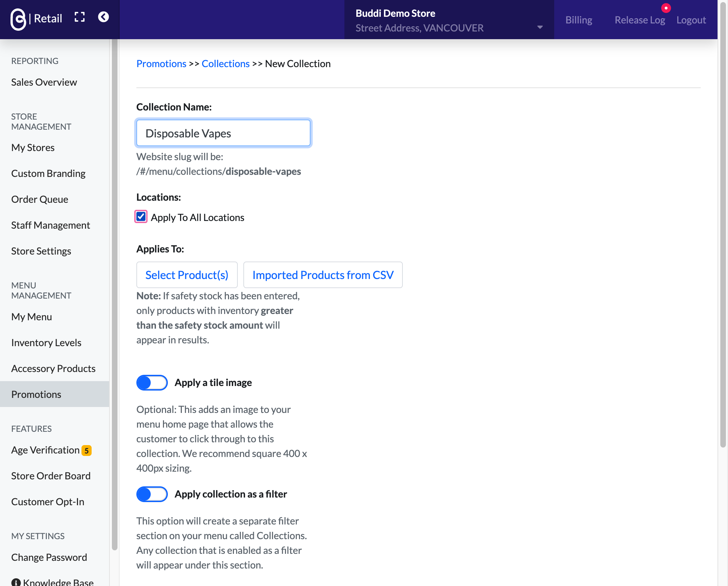Uncheck Apply To All Locations checkbox
Viewport: 728px width, 586px height.
(141, 217)
